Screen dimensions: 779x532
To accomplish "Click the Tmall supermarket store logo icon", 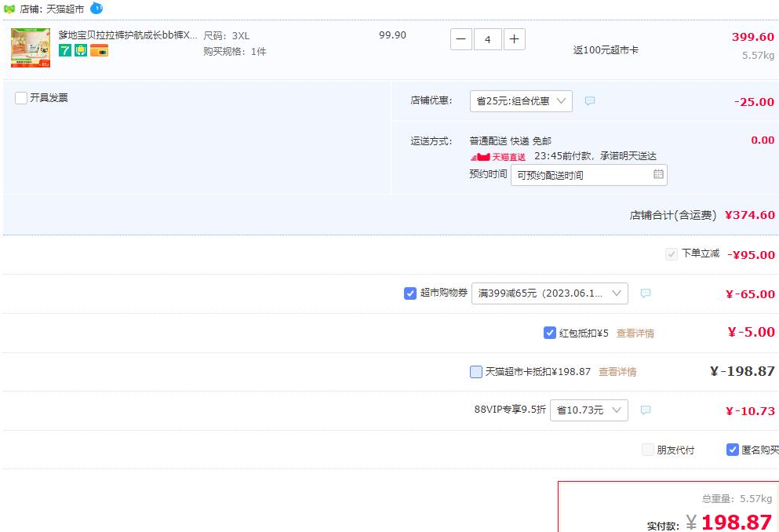I will coord(9,9).
